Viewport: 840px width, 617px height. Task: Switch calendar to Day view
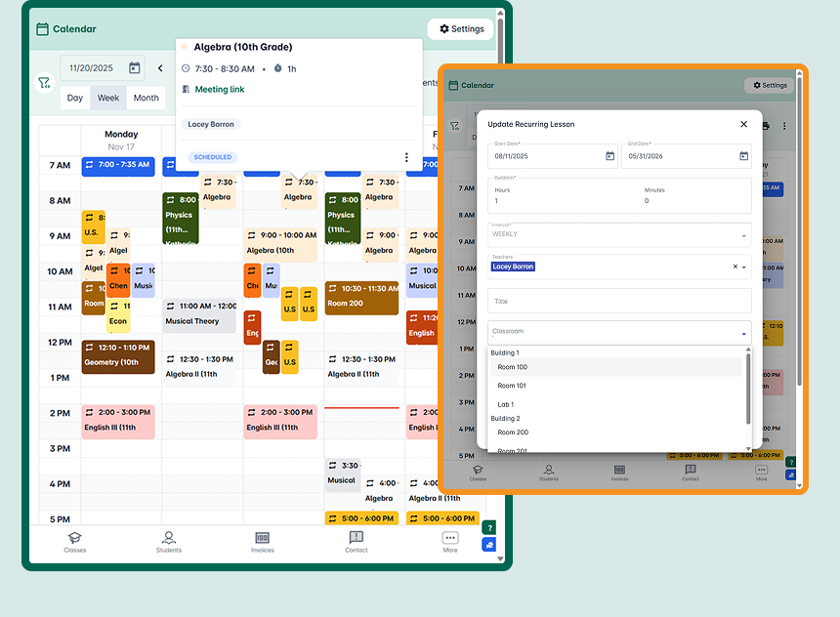[x=75, y=98]
